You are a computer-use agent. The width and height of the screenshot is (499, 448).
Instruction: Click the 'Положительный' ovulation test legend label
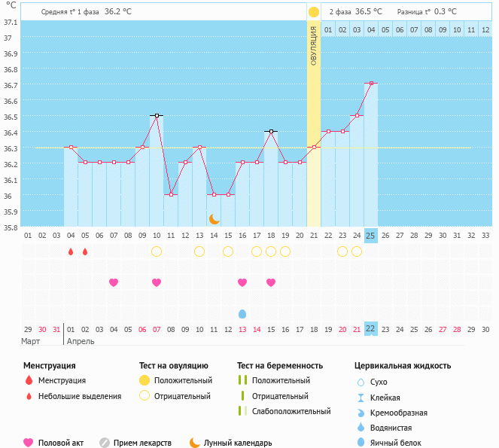point(183,380)
